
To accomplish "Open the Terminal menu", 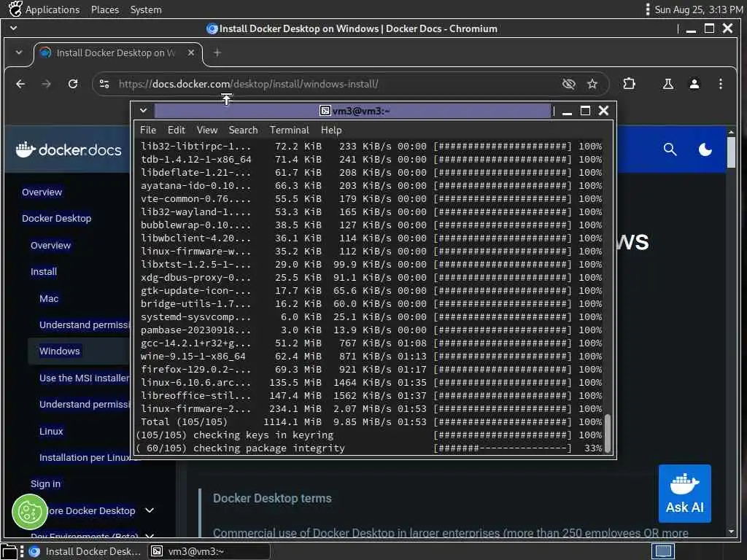I will [x=289, y=130].
